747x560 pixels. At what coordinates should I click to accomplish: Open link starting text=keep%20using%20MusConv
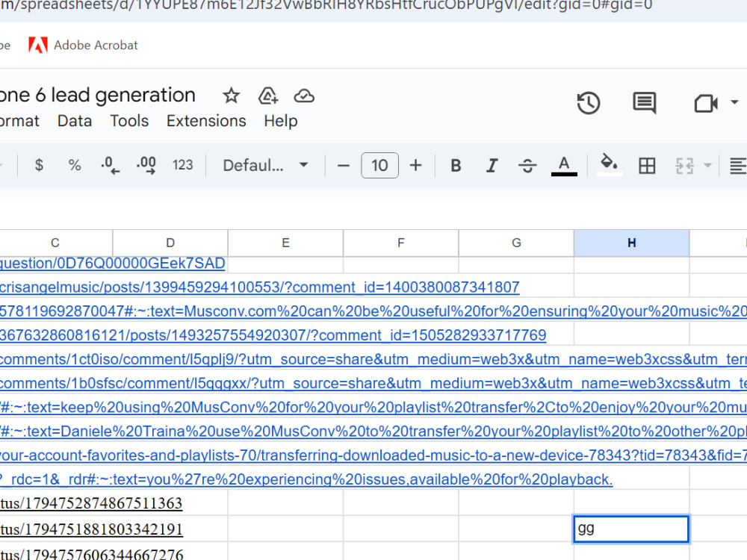373,407
